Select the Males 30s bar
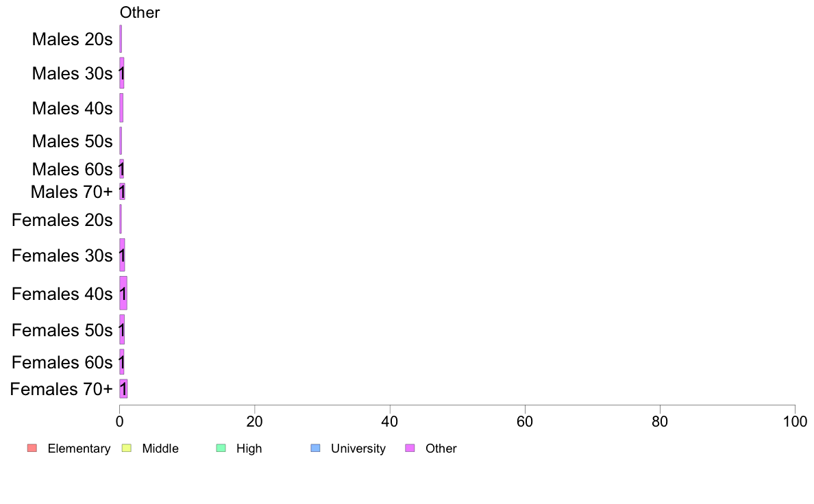 click(122, 73)
